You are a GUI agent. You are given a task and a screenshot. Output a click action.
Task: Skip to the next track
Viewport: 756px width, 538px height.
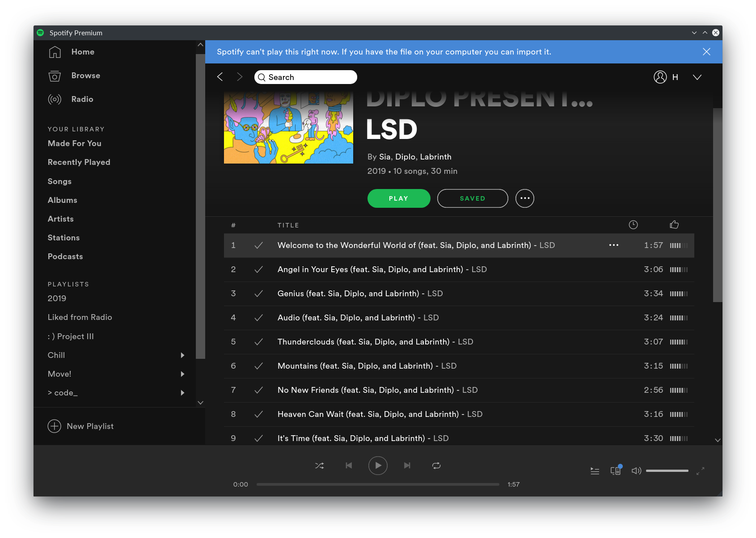point(407,466)
